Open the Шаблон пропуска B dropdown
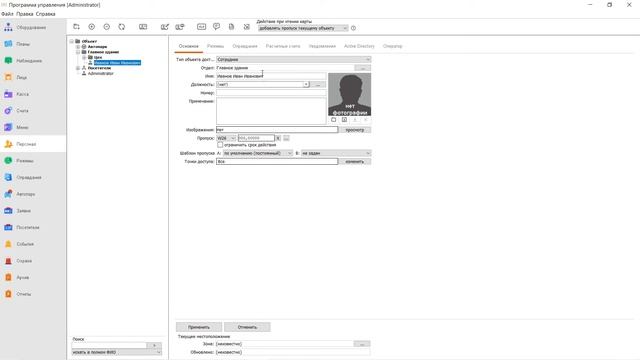The height and width of the screenshot is (360, 640). point(336,153)
